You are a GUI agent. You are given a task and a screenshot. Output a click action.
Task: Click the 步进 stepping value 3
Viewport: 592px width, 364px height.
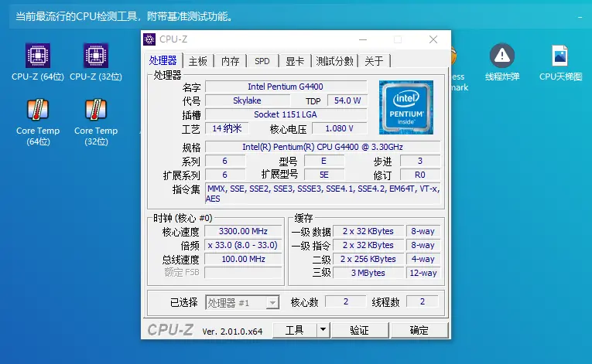coord(420,161)
